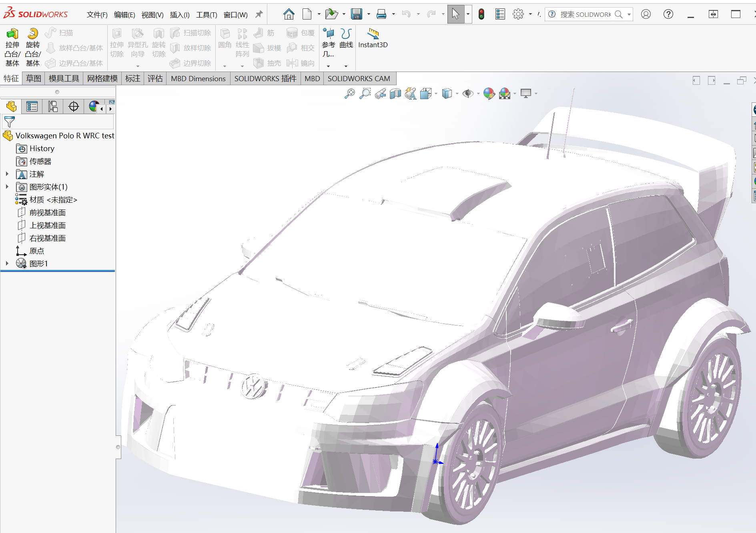The image size is (756, 533).
Task: Open dropdown arrow next to Save icon
Action: click(x=369, y=14)
